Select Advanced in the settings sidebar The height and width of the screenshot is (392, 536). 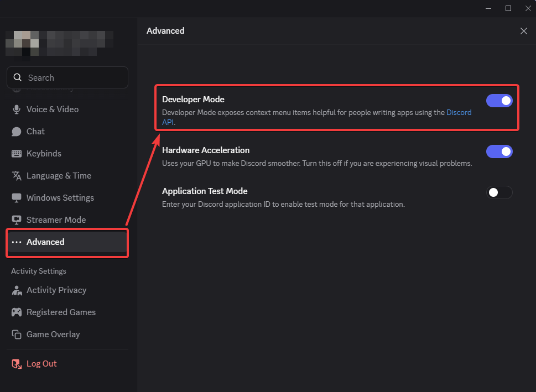point(45,242)
